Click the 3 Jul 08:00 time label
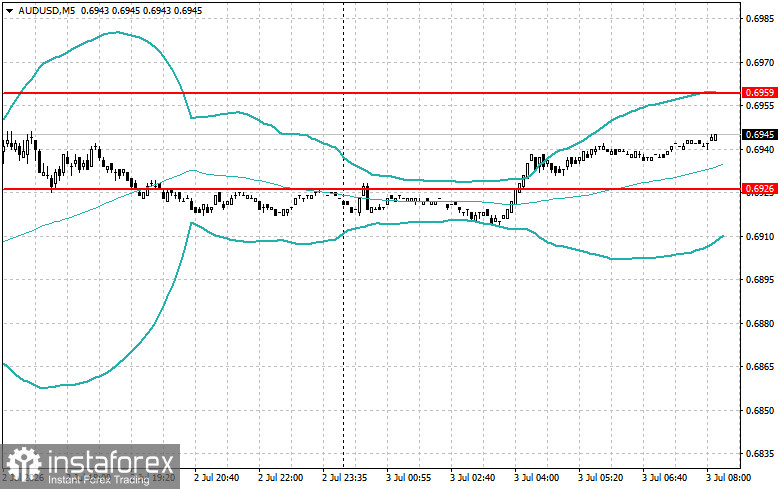The image size is (781, 489). 728,478
